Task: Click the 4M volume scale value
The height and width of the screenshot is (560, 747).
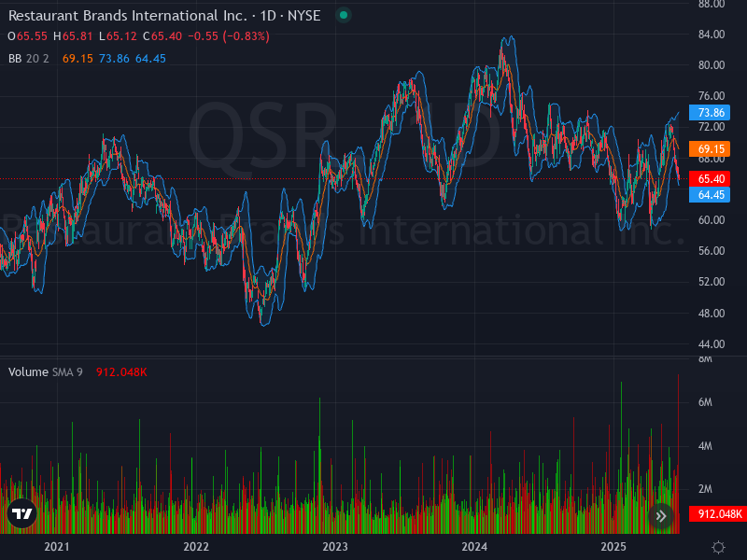Action: click(x=705, y=446)
